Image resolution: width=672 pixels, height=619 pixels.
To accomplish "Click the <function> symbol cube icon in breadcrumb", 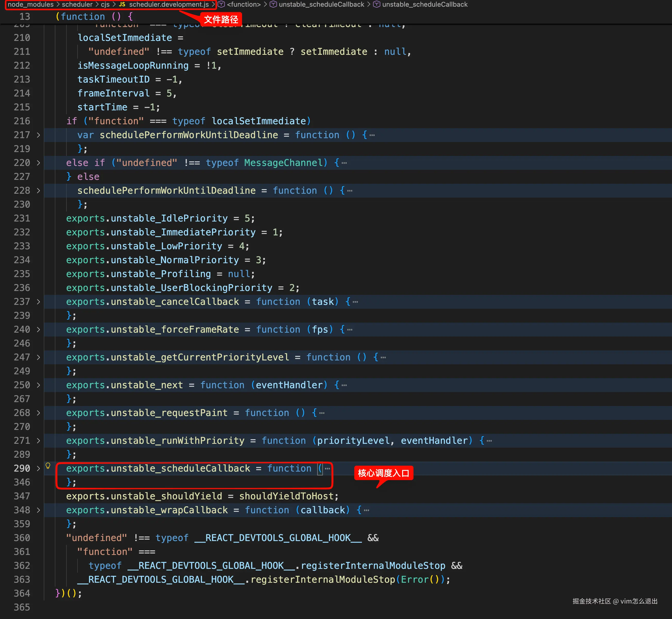I will coord(221,4).
